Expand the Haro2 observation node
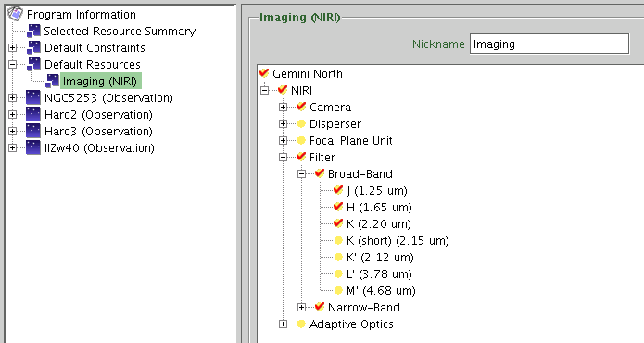This screenshot has width=644, height=343. (12, 115)
